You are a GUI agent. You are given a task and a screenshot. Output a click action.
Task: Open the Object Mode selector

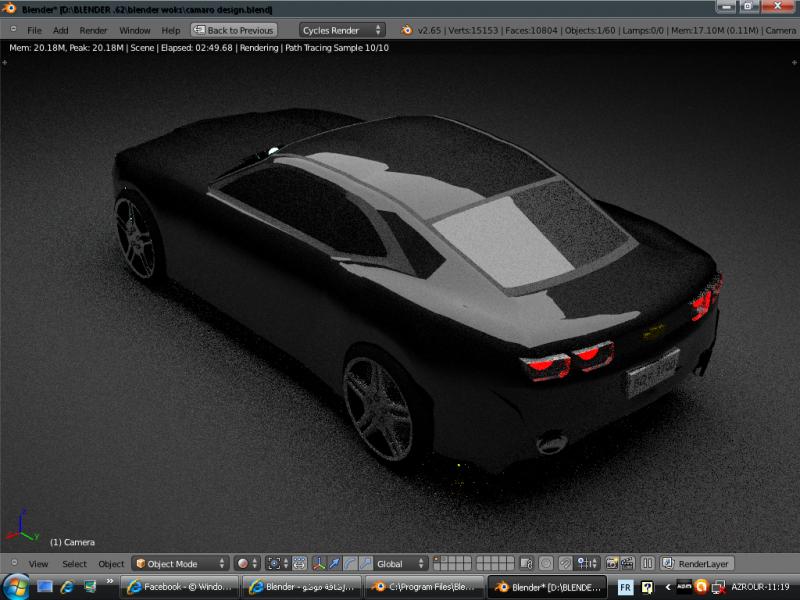(181, 564)
